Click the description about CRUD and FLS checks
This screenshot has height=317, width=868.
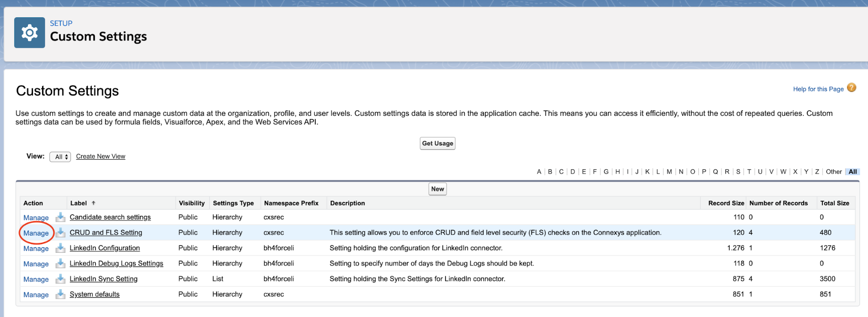[495, 232]
